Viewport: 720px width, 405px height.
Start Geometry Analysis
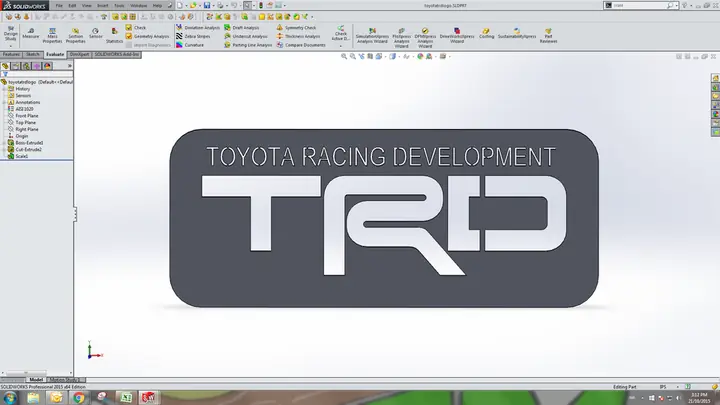[148, 36]
